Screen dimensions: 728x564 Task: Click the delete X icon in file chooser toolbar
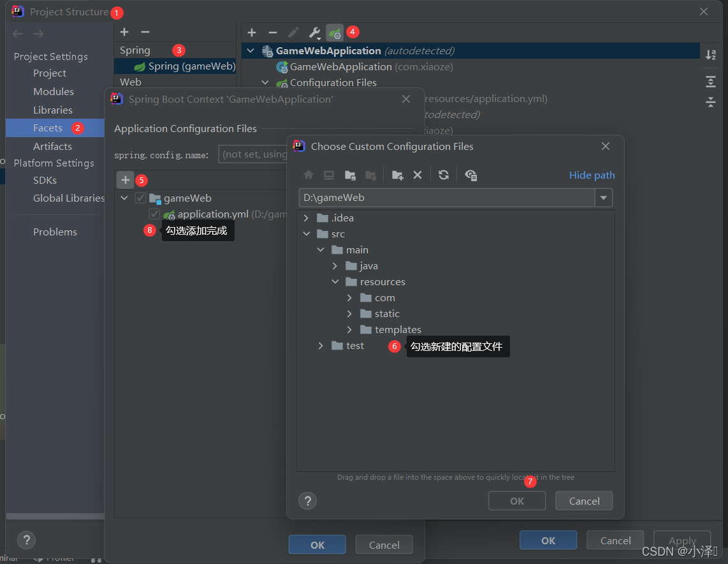(418, 175)
